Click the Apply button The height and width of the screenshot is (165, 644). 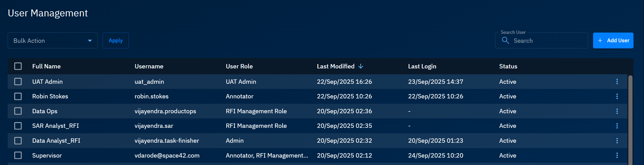pos(116,40)
